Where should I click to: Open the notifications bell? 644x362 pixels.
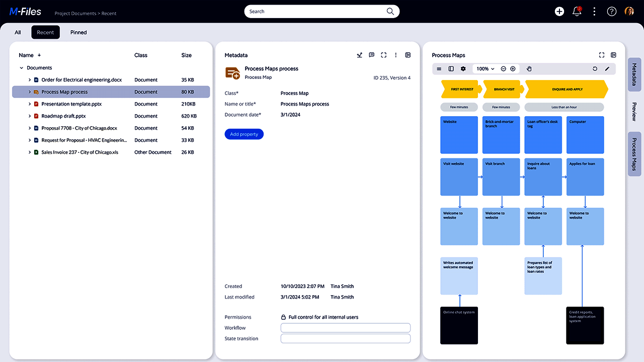click(577, 12)
